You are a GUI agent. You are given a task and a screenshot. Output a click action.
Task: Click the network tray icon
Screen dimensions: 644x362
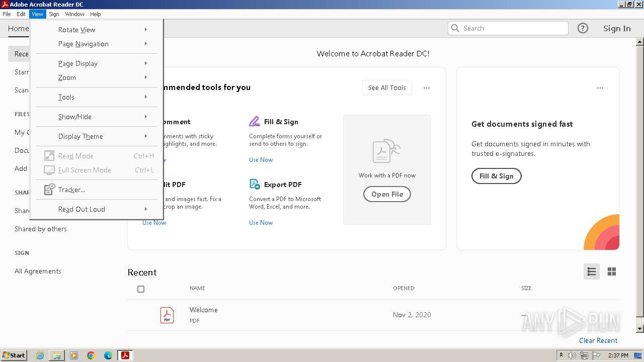click(x=584, y=355)
